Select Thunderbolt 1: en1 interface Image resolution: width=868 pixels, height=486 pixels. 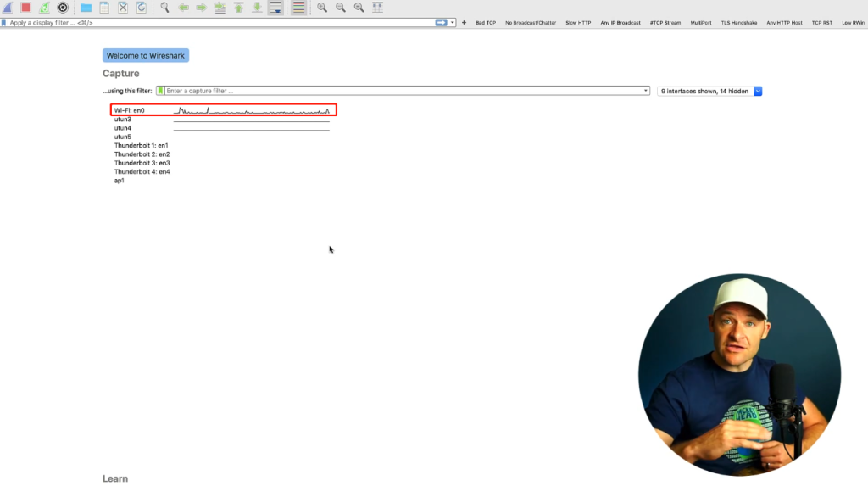pos(142,146)
